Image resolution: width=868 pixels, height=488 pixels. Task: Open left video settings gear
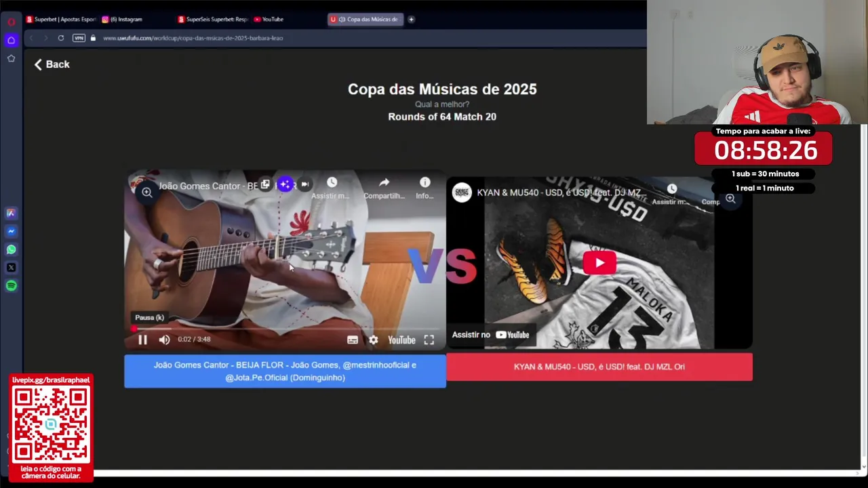[x=373, y=340]
